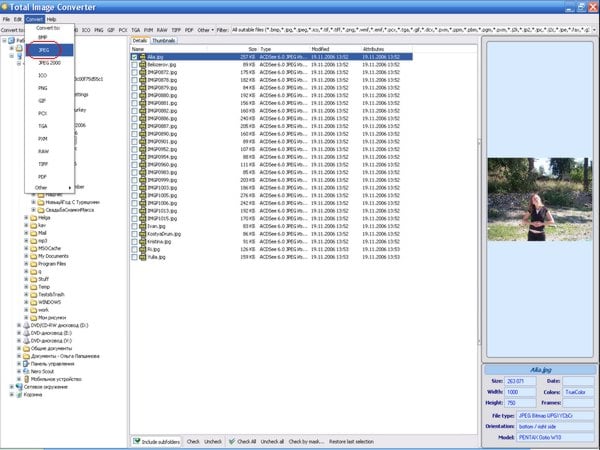Choose PDF in the Convert dropdown menu
Viewport: 600px width, 450px height.
42,177
